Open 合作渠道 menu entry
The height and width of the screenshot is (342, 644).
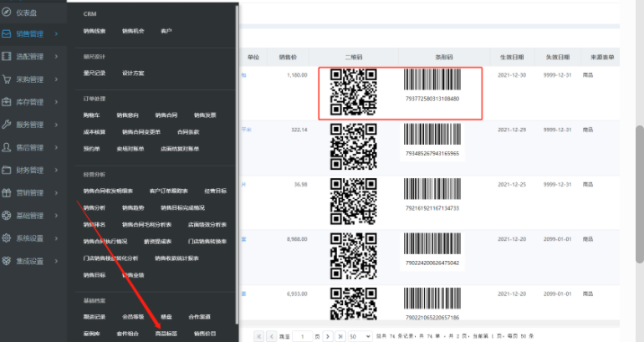[200, 317]
